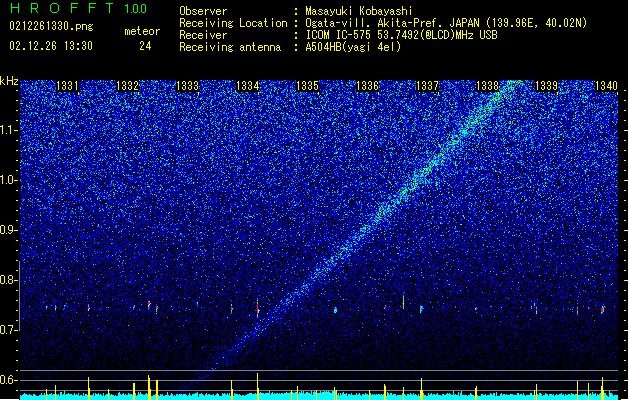Click the A504HB(yagi 4el) antenna text
This screenshot has height=400, width=629.
(x=353, y=47)
